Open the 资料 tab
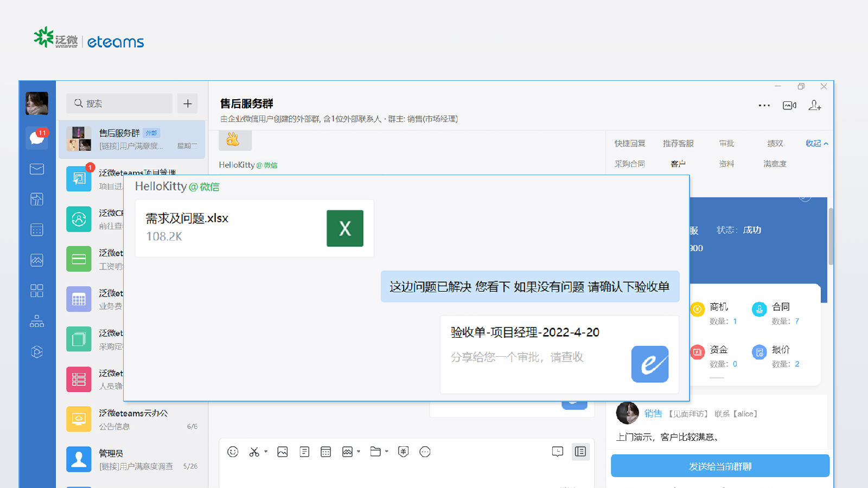Image resolution: width=868 pixels, height=488 pixels. click(726, 164)
